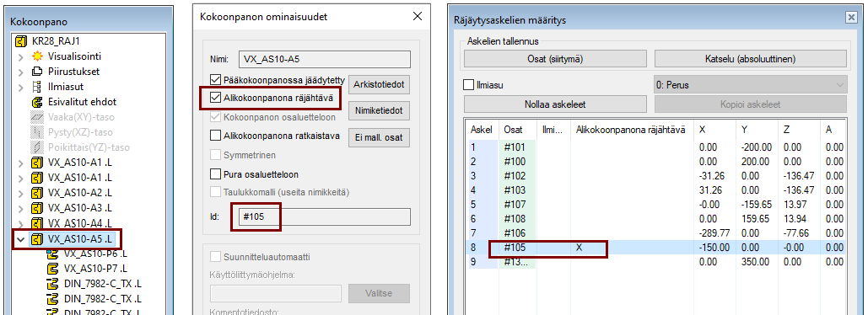Click the Vaaka(XY)-taso plane icon
868x315 pixels.
click(37, 117)
